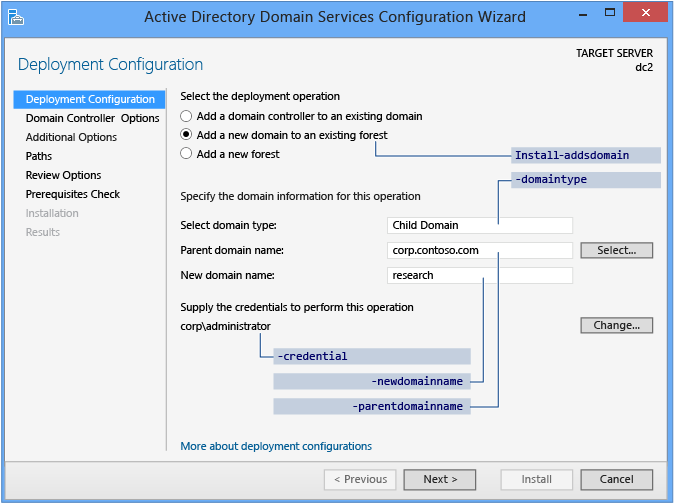Click the < Previous button
This screenshot has width=674, height=504.
pos(360,479)
